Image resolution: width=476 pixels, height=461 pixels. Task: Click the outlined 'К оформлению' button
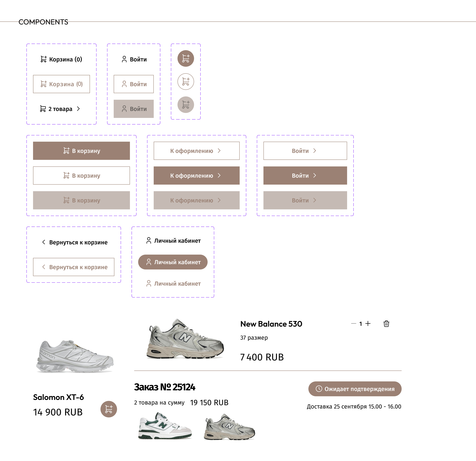(196, 151)
